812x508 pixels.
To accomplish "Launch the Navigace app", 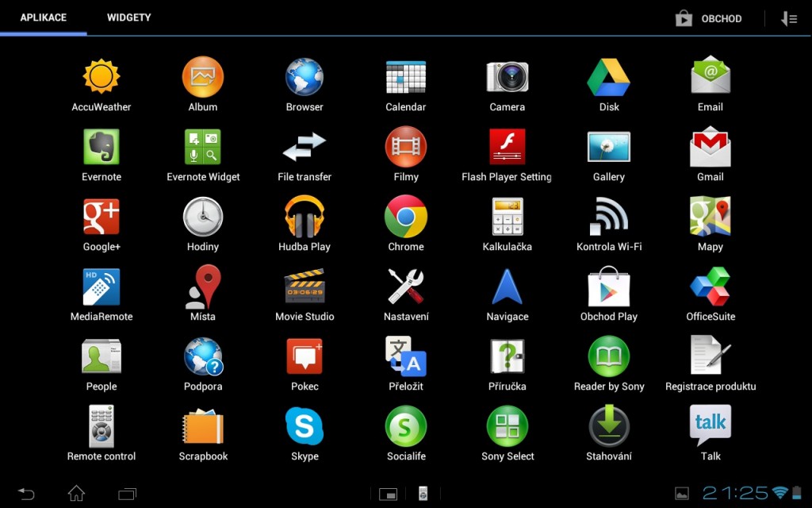I will click(507, 287).
